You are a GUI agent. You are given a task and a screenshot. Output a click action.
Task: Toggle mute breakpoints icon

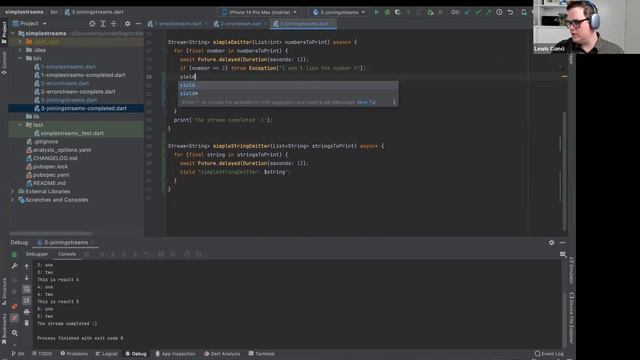pyautogui.click(x=14, y=318)
